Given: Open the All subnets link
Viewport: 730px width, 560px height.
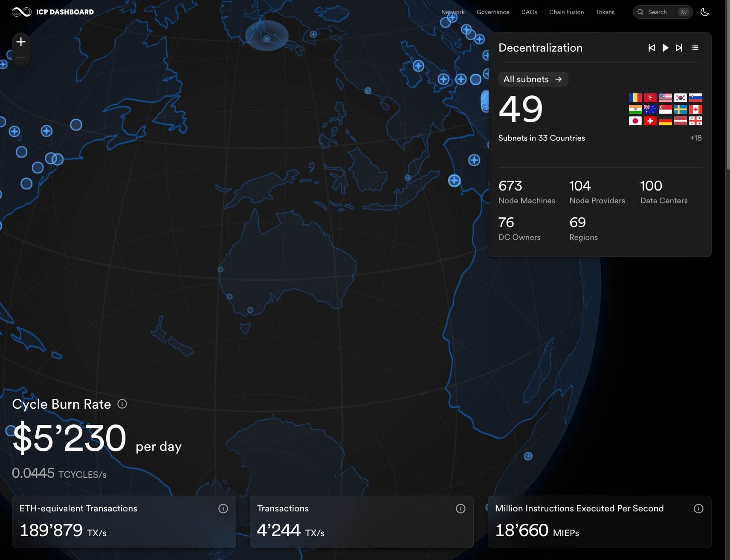Looking at the screenshot, I should (x=533, y=79).
